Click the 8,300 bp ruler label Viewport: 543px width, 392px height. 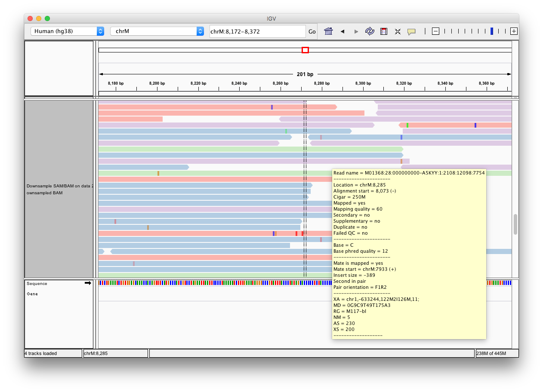point(363,83)
